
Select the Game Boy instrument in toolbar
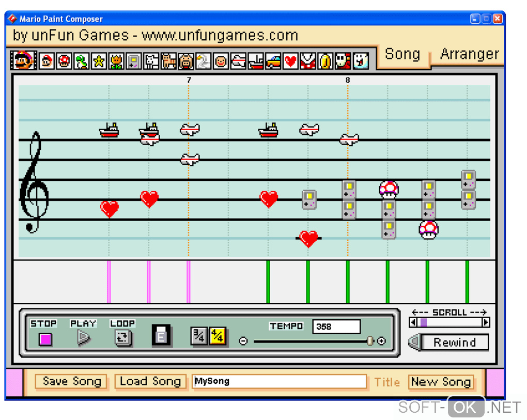point(133,61)
